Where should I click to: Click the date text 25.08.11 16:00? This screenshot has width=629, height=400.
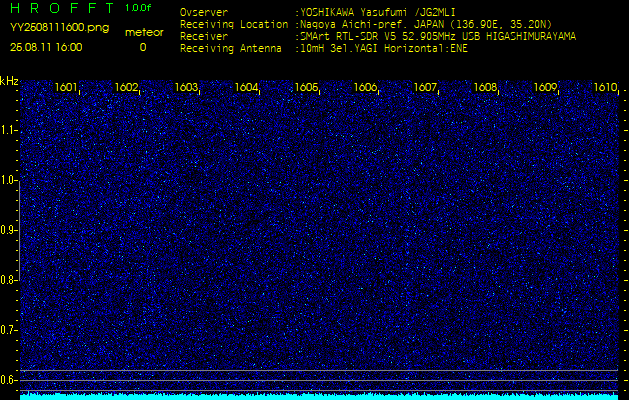tap(46, 47)
